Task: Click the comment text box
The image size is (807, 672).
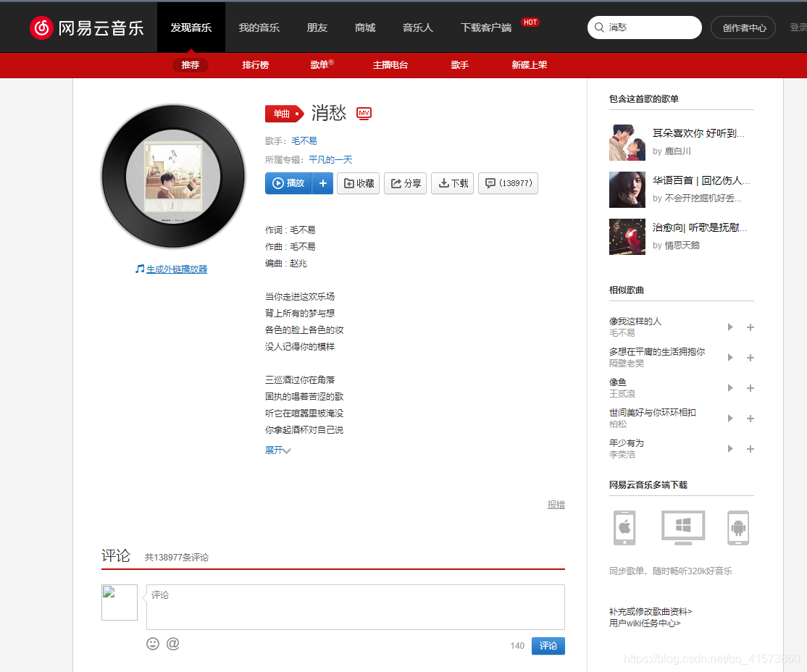Action: tap(355, 607)
